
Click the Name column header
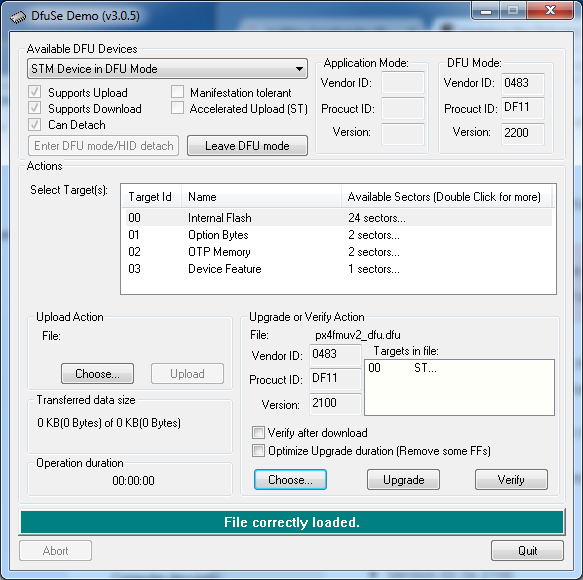tap(261, 197)
